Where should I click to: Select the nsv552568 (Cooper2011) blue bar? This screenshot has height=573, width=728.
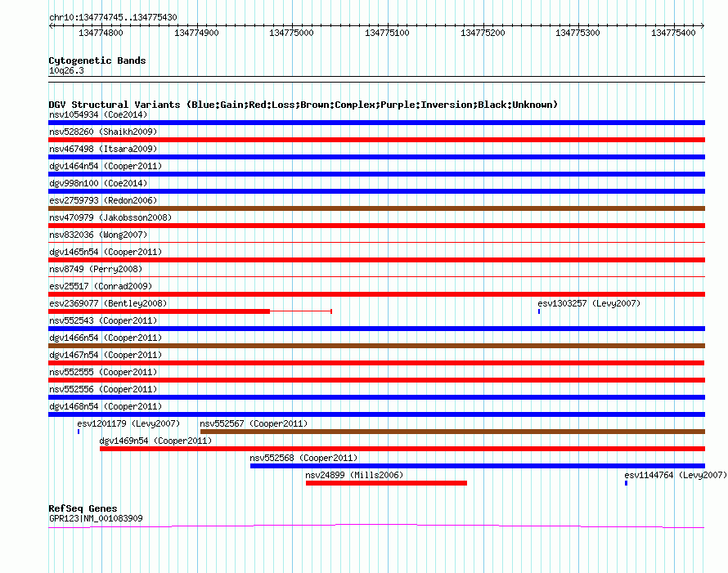[x=478, y=466]
